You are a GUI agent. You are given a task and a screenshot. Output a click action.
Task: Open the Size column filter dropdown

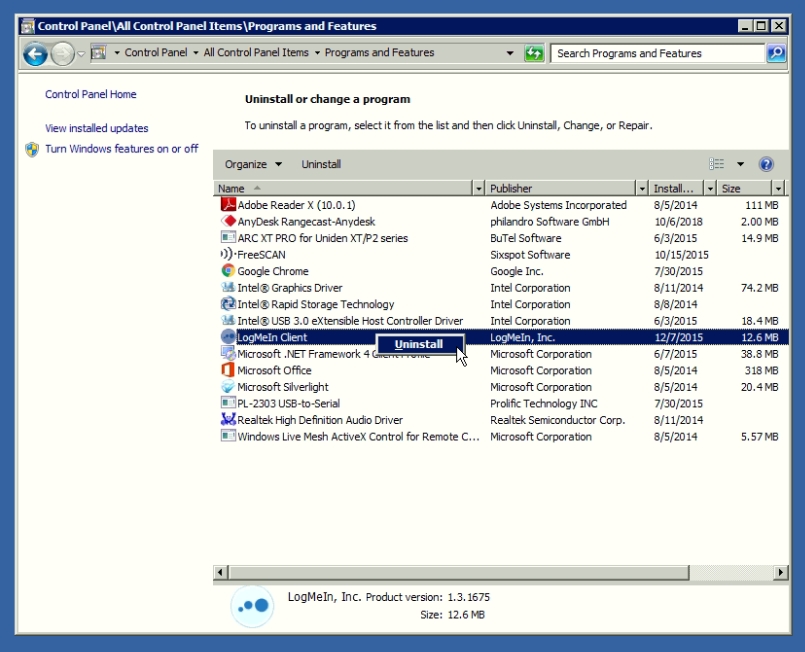[778, 188]
